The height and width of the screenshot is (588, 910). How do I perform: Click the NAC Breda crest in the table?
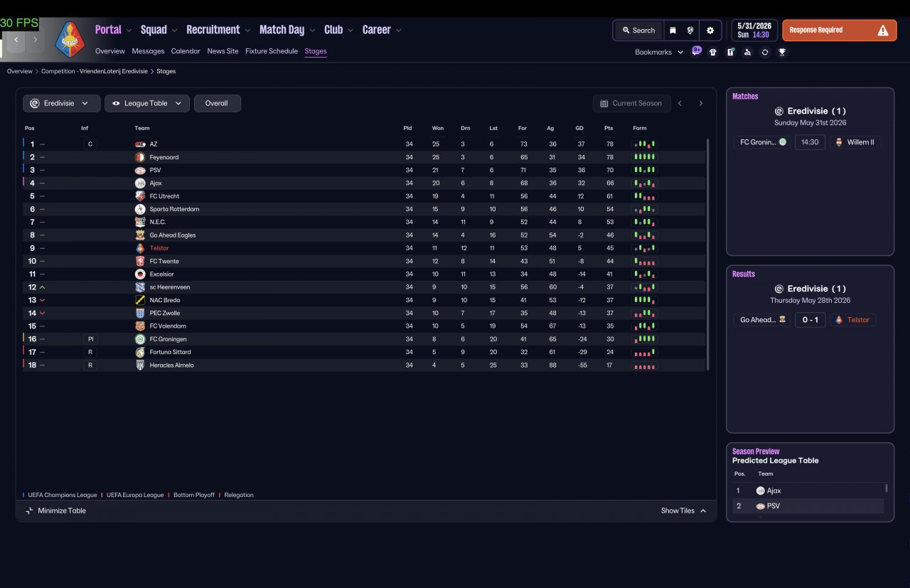click(140, 300)
